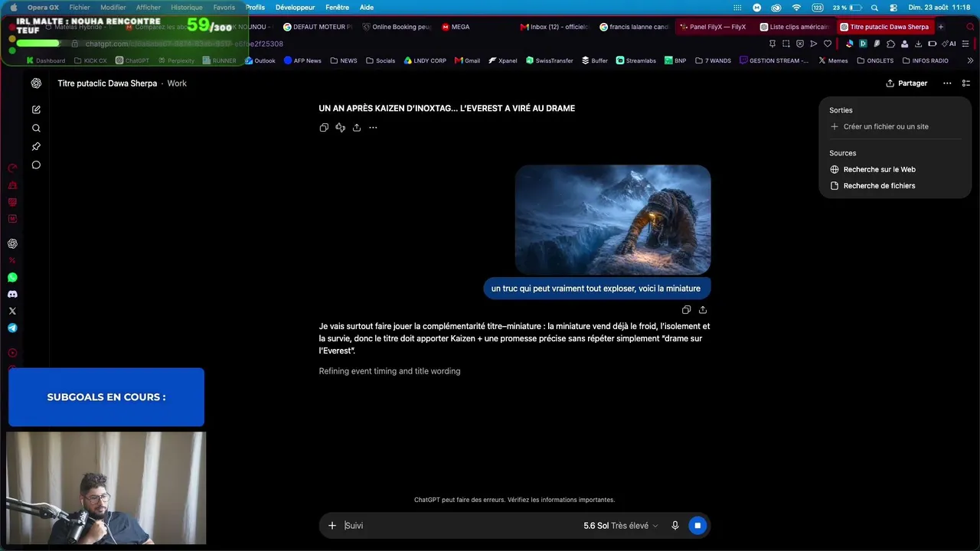Open a new browser tab with plus
The height and width of the screenshot is (551, 980).
coord(941,27)
